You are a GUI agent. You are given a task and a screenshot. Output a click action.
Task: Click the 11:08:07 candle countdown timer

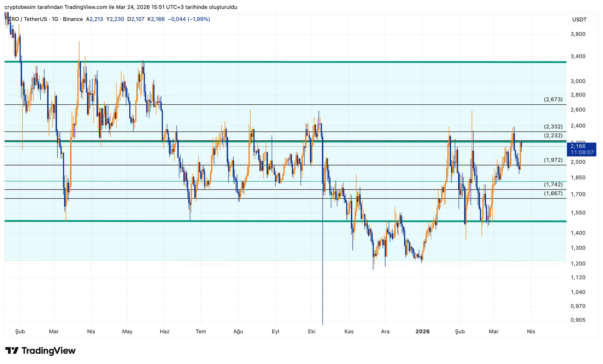tap(582, 153)
